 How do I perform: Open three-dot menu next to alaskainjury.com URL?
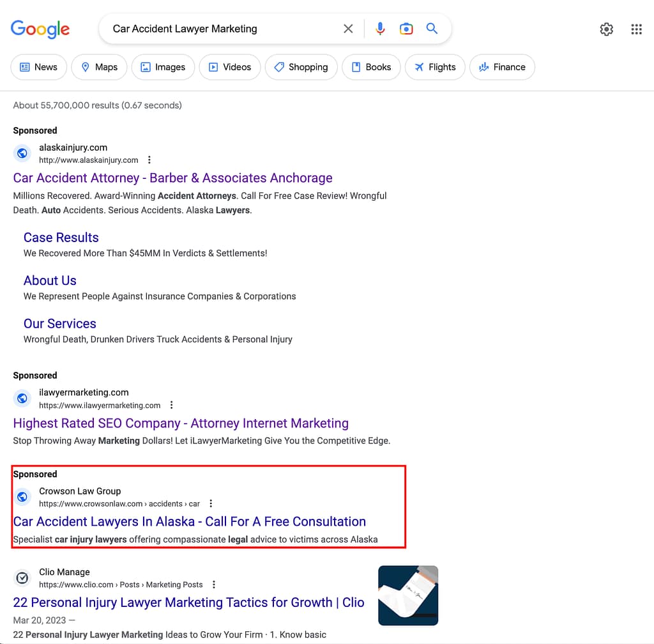click(x=149, y=160)
